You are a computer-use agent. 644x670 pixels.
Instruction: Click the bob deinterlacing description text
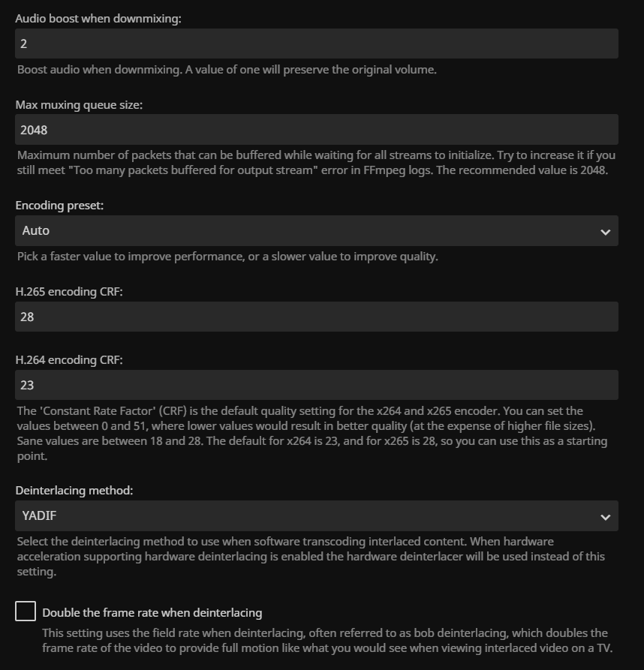327,640
